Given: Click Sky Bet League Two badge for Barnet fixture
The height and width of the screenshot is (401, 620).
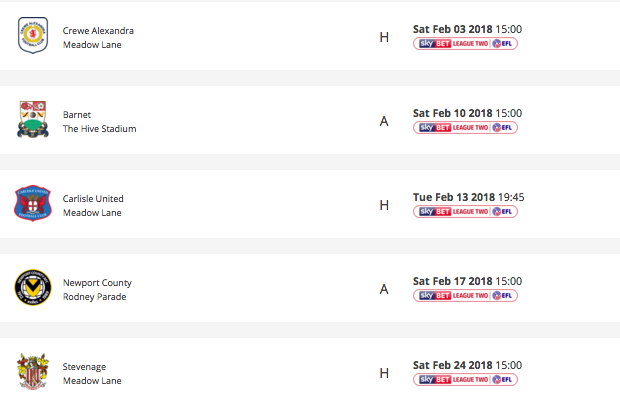Looking at the screenshot, I should pos(464,128).
